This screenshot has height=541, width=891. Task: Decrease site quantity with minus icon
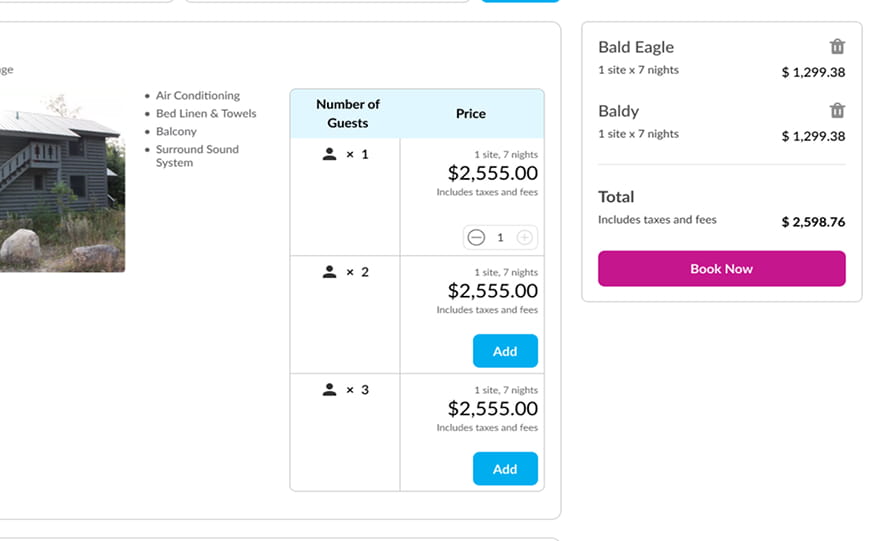476,238
